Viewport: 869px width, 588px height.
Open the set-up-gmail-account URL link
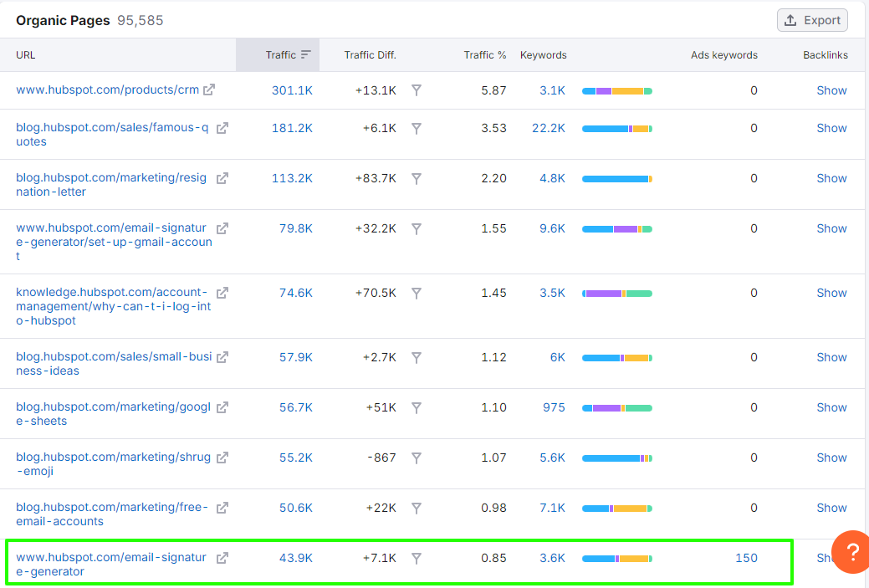click(115, 242)
